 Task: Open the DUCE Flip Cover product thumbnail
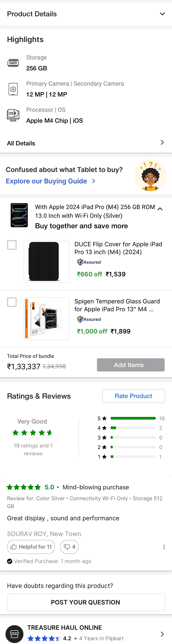click(46, 261)
